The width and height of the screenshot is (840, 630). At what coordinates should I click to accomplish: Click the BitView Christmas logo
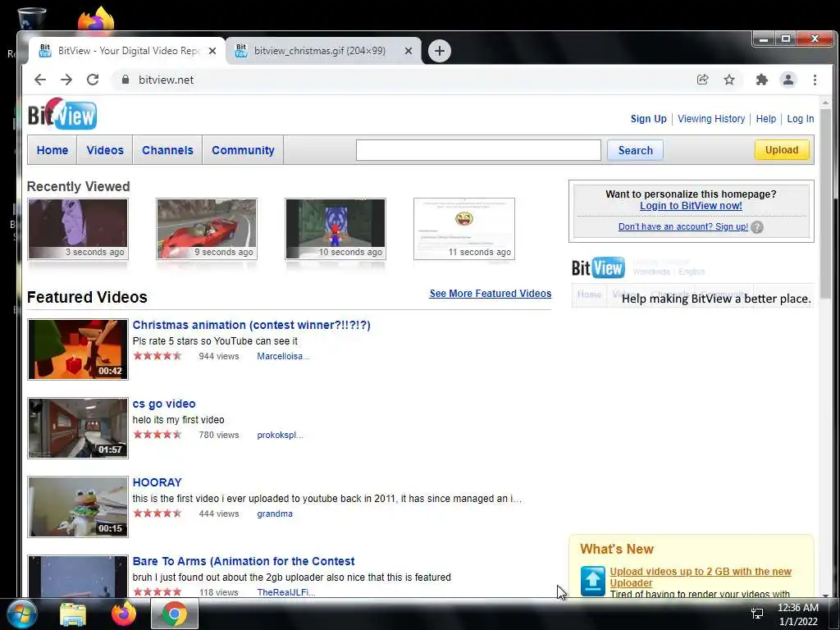[62, 113]
